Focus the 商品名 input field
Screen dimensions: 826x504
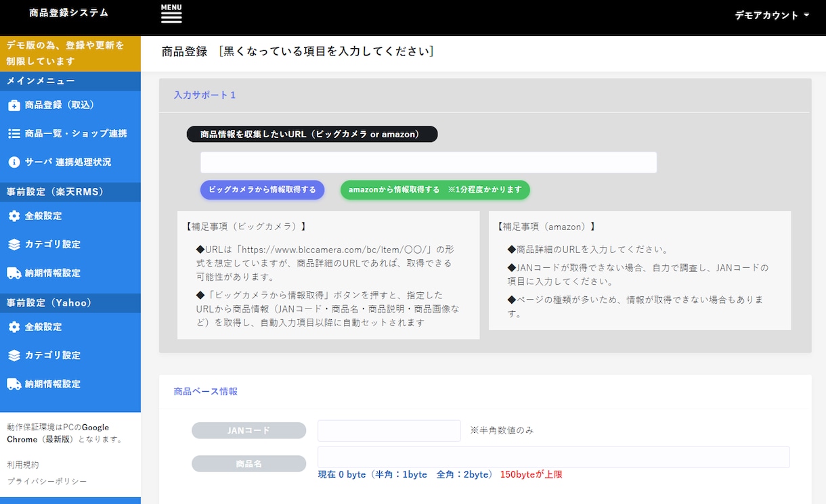[x=554, y=457]
